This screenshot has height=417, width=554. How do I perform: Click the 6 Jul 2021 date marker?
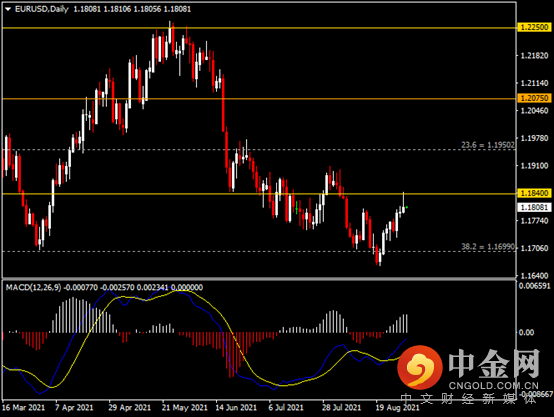click(x=286, y=408)
